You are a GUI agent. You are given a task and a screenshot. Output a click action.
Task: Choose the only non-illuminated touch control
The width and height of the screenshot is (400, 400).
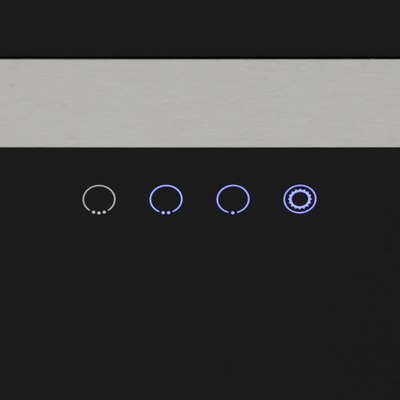(x=99, y=199)
